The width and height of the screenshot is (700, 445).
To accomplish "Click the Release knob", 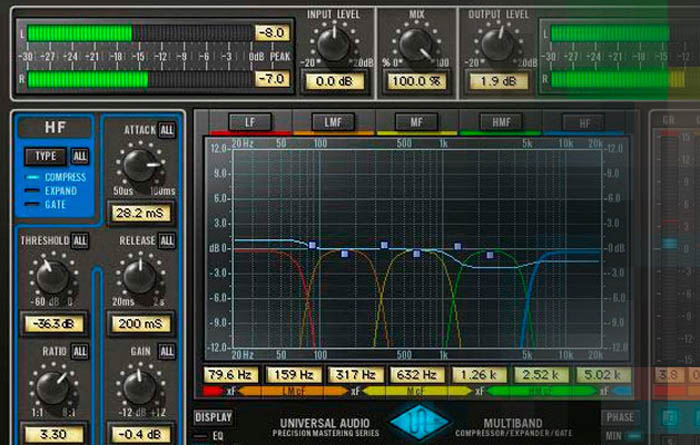I will coord(140,277).
